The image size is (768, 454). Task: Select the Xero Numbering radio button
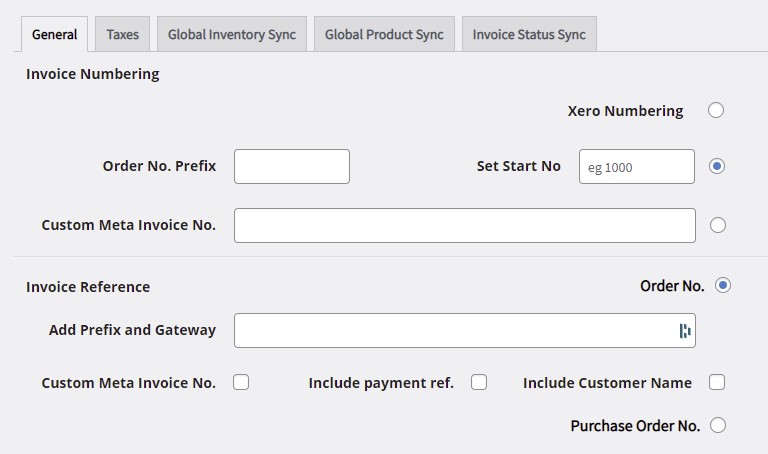coord(716,110)
